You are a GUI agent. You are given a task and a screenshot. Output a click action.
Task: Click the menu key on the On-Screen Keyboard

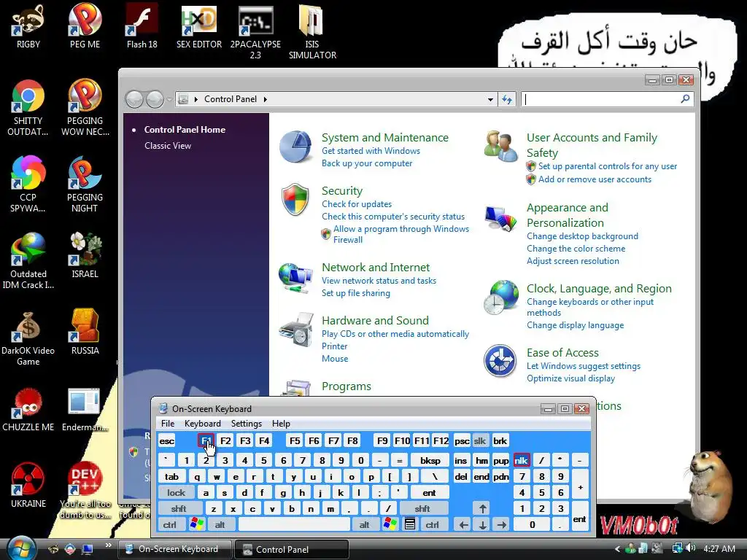(410, 524)
